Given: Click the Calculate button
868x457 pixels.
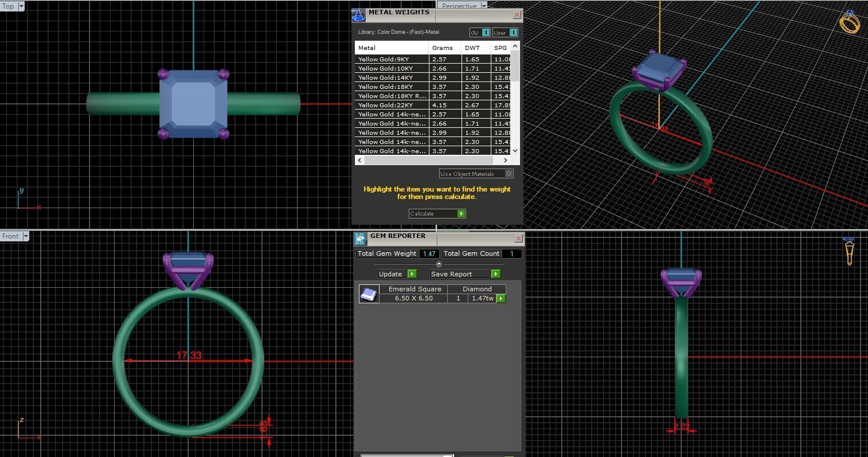Looking at the screenshot, I should point(437,213).
